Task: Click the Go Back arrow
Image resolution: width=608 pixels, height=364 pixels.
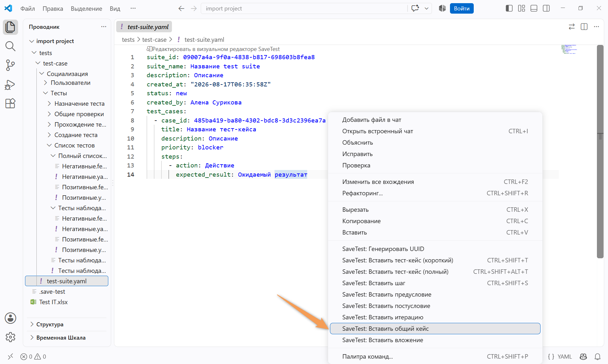Action: click(181, 9)
